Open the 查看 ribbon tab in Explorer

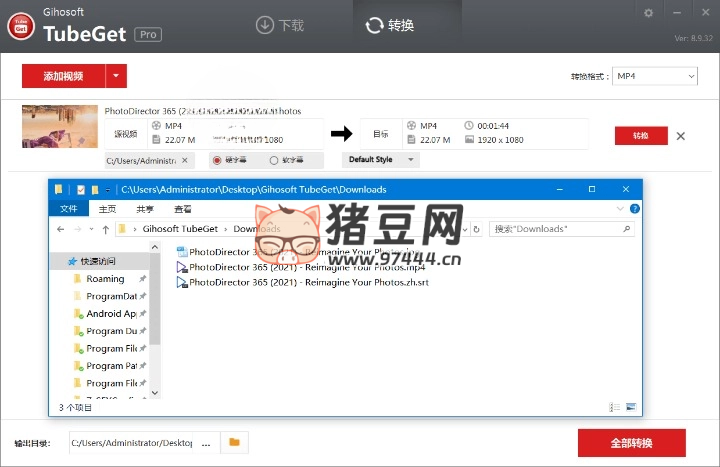(183, 209)
